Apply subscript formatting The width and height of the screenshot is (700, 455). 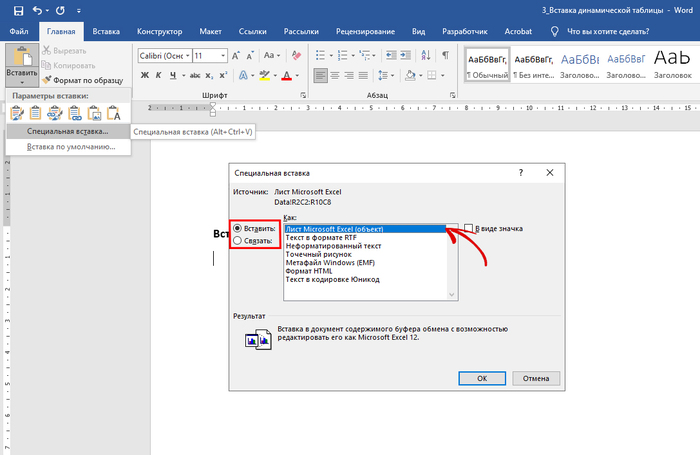[209, 75]
